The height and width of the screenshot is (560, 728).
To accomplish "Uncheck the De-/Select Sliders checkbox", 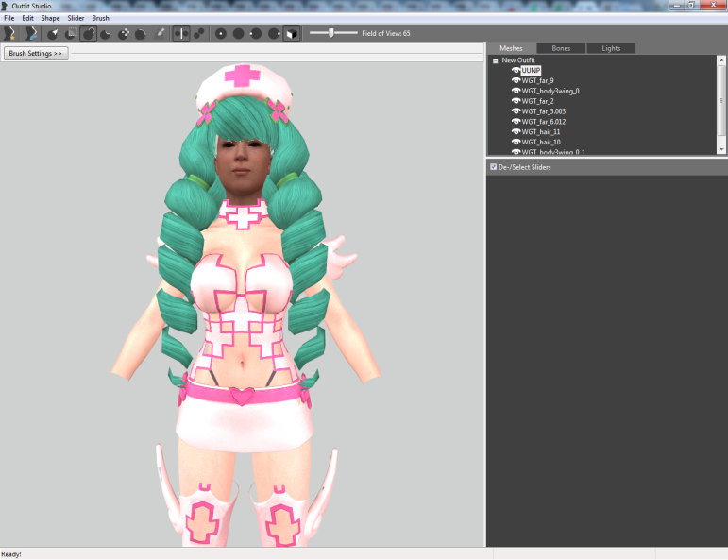I will coord(494,167).
